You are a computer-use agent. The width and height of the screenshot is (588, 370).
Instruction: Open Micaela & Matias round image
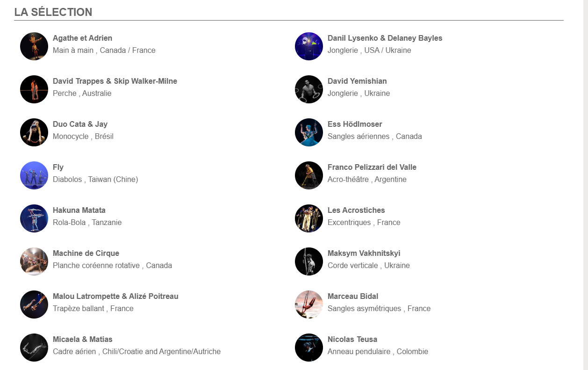pos(34,348)
